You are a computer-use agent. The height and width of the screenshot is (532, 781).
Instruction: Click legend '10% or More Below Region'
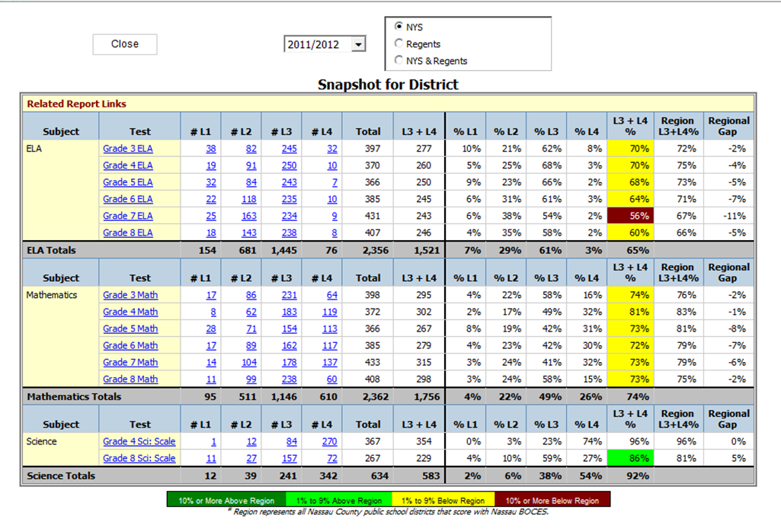click(552, 501)
